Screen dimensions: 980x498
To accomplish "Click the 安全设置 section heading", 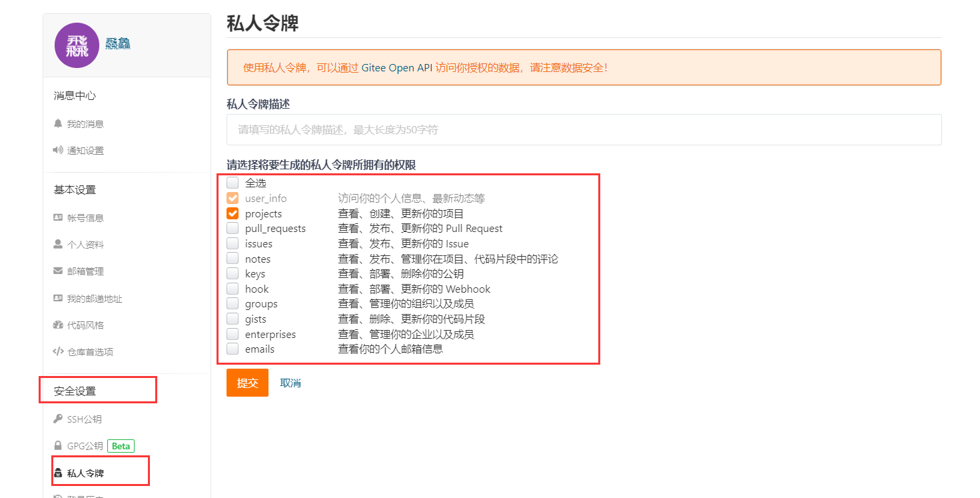I will click(x=75, y=391).
